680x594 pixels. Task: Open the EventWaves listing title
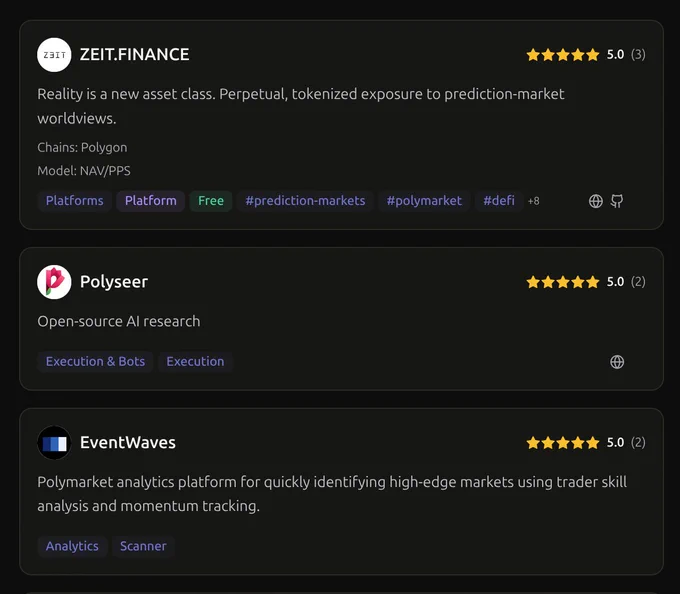click(x=128, y=443)
